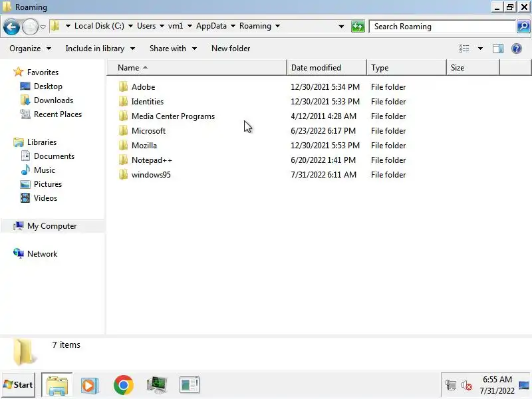Image resolution: width=532 pixels, height=399 pixels.
Task: Click the Change your view icon
Action: (x=464, y=49)
